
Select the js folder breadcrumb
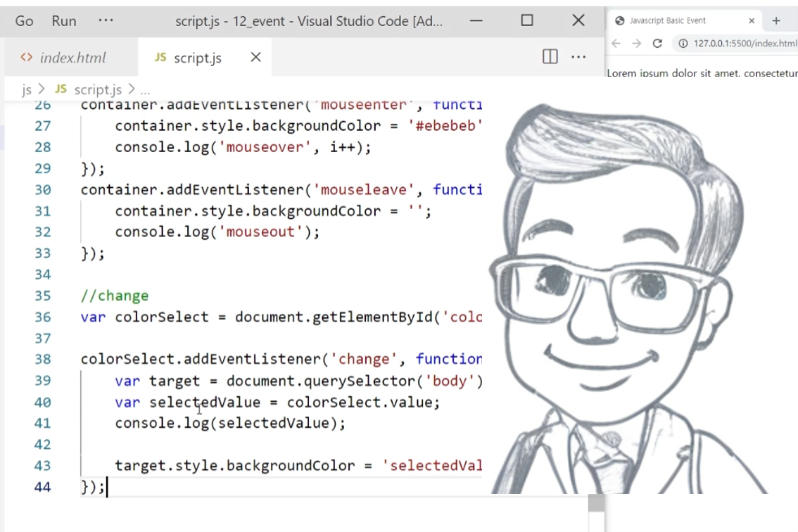pos(27,89)
